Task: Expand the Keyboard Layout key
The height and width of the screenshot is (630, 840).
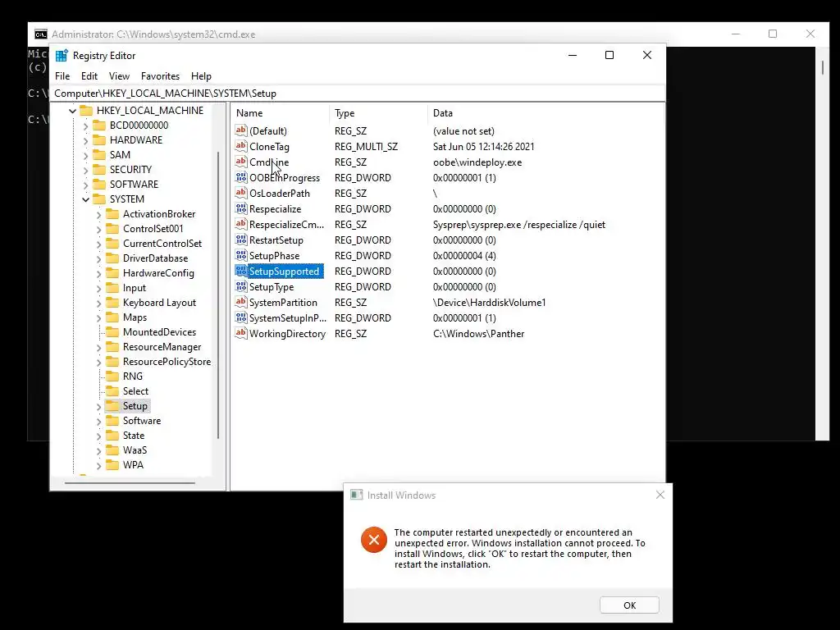Action: tap(98, 304)
